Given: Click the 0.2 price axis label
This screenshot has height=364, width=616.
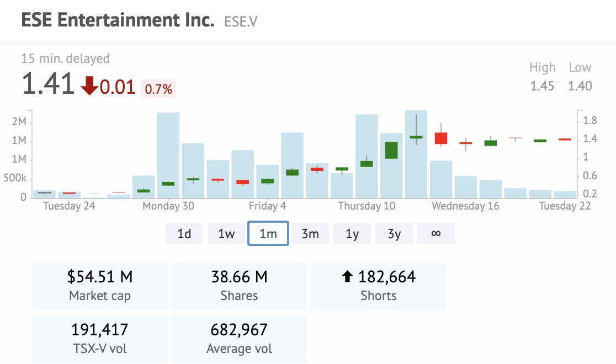Looking at the screenshot, I should 590,194.
